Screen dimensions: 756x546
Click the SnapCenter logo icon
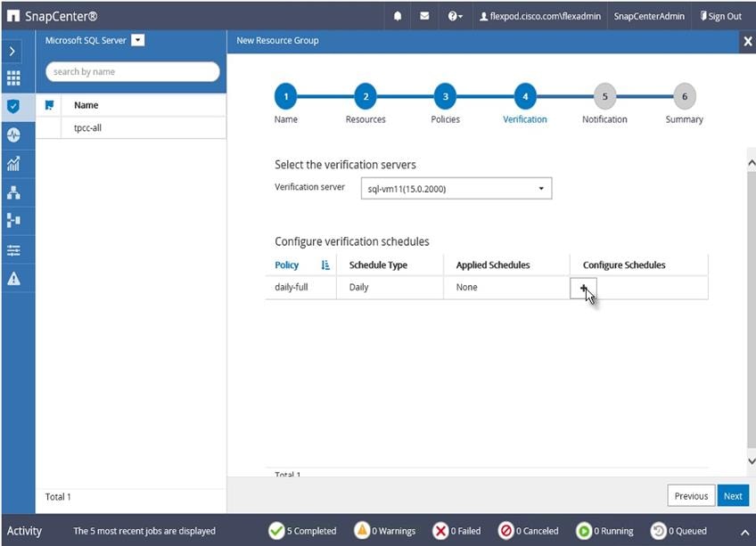pyautogui.click(x=13, y=16)
